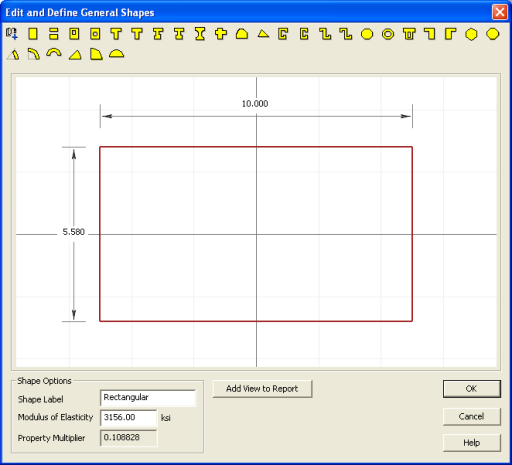Screen dimensions: 512x465
Task: Click the 5.580 height dimension label
Action: point(74,232)
